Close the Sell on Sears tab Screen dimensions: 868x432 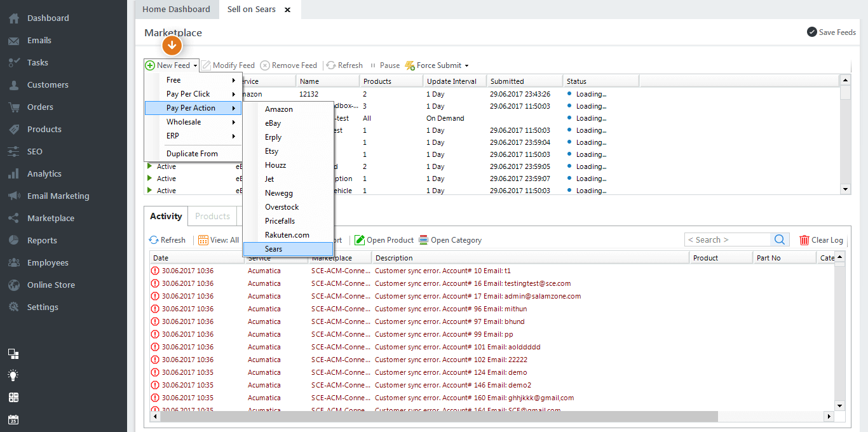click(x=288, y=10)
